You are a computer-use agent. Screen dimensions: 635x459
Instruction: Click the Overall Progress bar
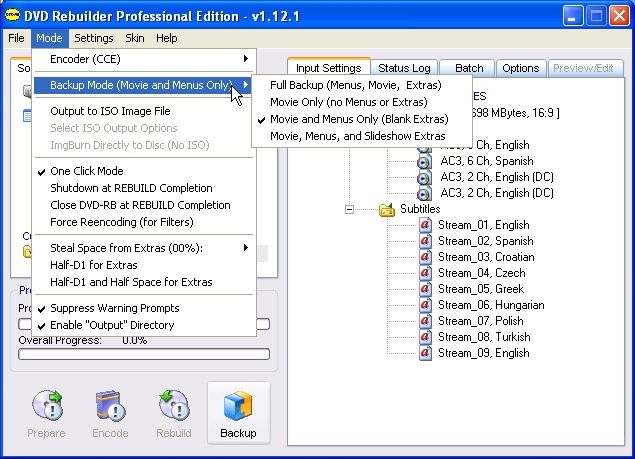144,354
